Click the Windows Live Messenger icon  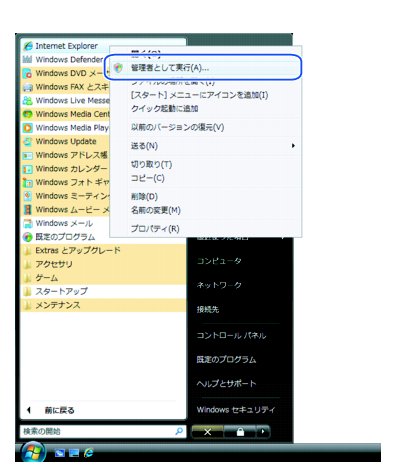pyautogui.click(x=27, y=101)
